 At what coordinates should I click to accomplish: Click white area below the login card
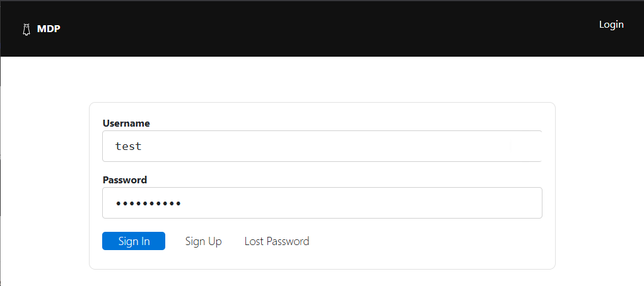click(x=322, y=278)
